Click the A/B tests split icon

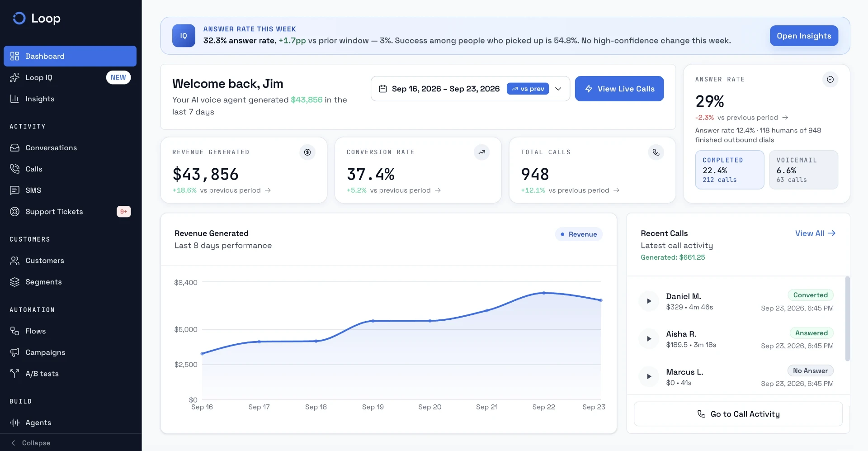(15, 374)
